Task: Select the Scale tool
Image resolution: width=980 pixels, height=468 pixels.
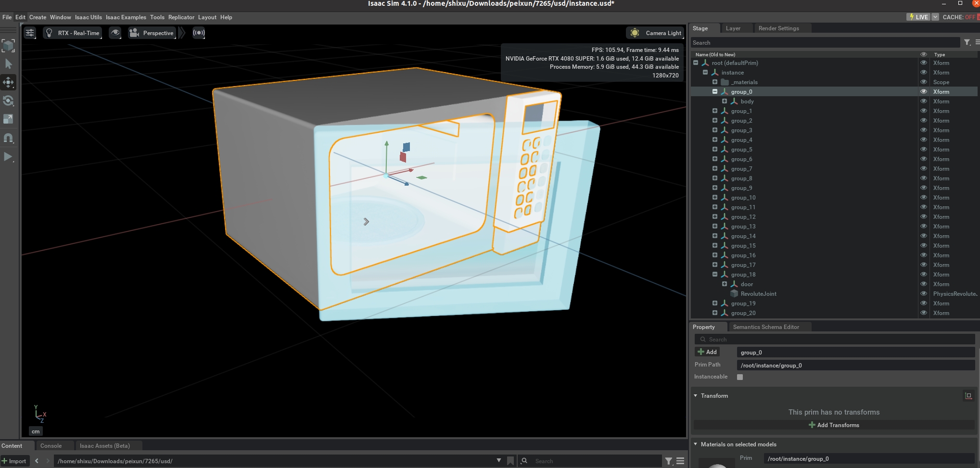Action: pos(8,119)
